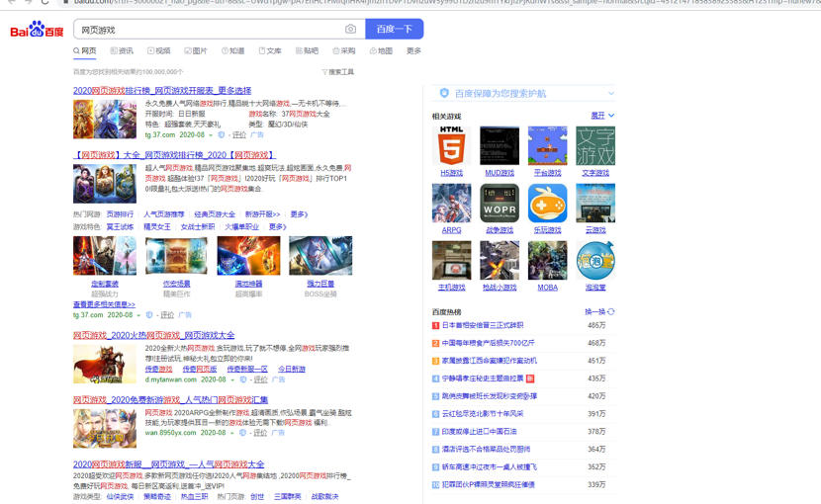Click first result's game artwork thumbnail
The height and width of the screenshot is (504, 821).
(x=105, y=120)
